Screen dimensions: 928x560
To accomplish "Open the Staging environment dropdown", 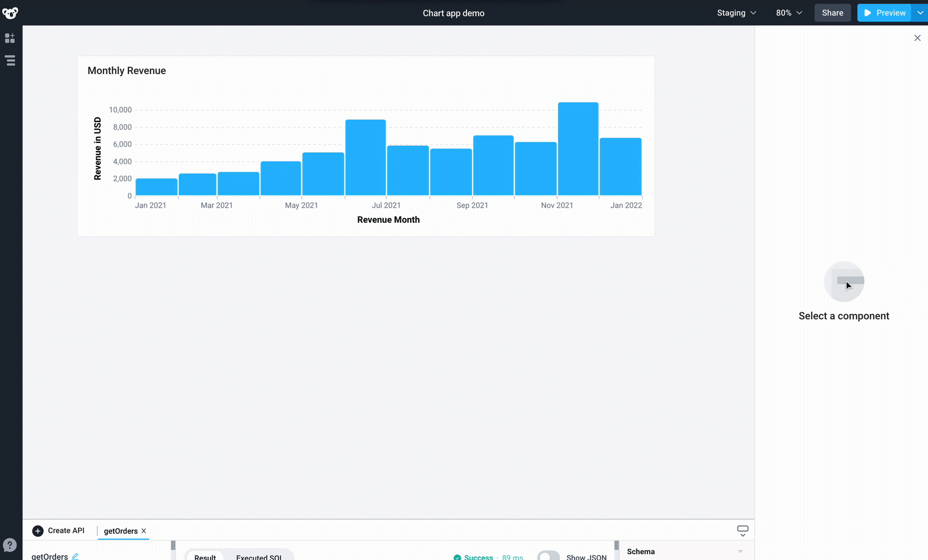I will [x=736, y=13].
